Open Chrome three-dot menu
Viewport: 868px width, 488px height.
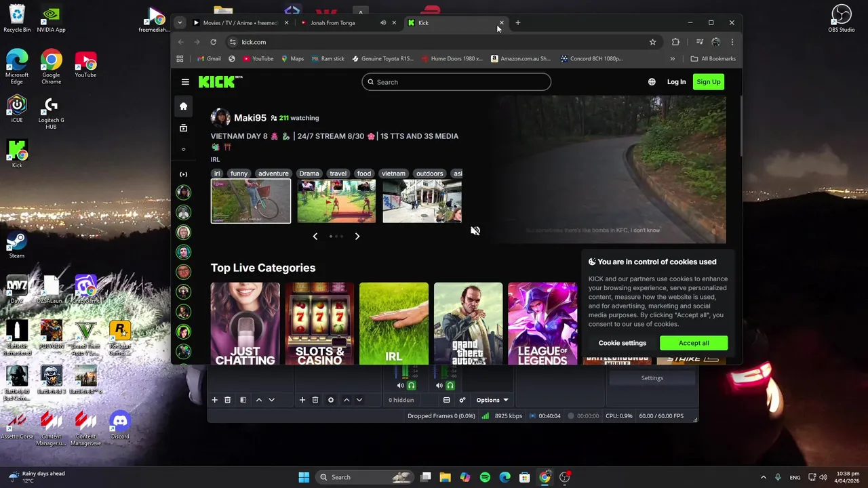pos(732,42)
